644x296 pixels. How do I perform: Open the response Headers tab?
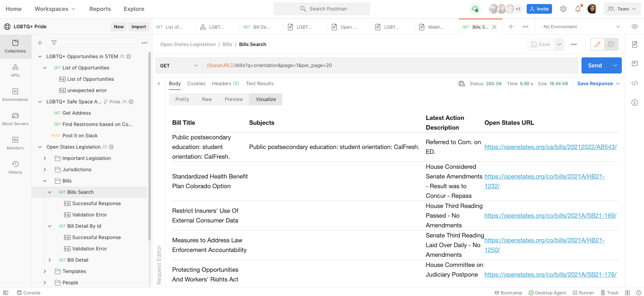[225, 84]
